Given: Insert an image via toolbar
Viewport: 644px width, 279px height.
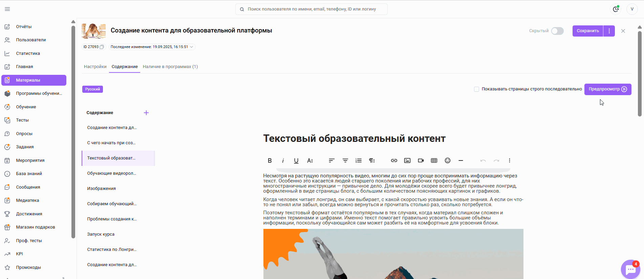Looking at the screenshot, I should [407, 160].
